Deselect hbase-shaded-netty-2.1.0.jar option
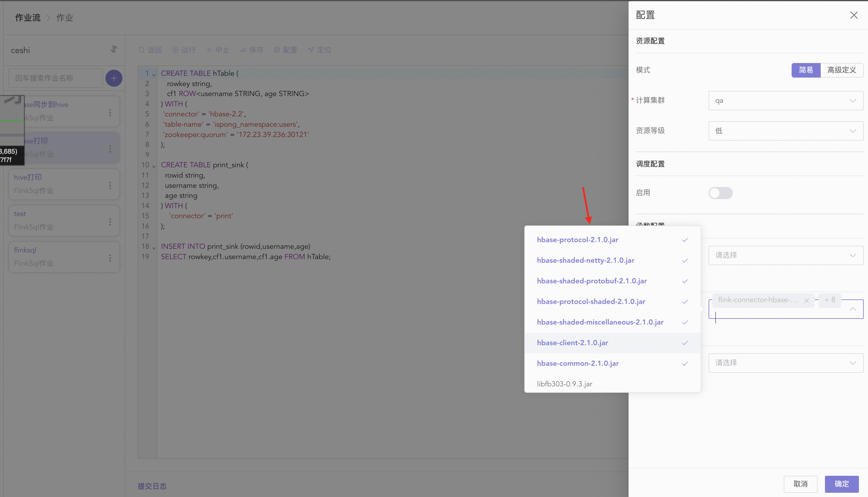Image resolution: width=868 pixels, height=497 pixels. click(x=612, y=260)
